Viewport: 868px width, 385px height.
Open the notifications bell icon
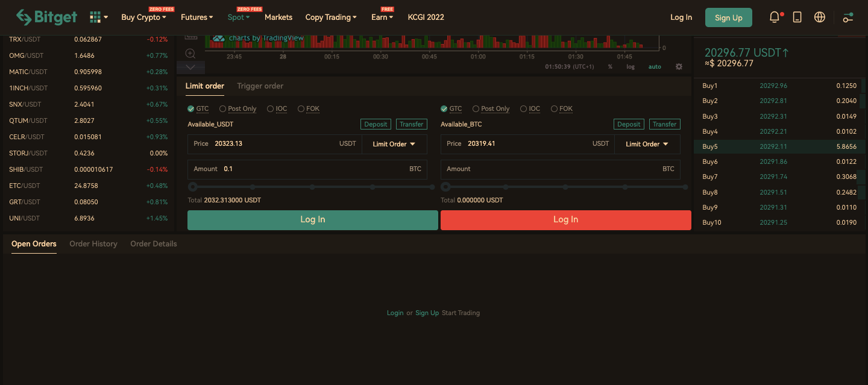[x=775, y=17]
